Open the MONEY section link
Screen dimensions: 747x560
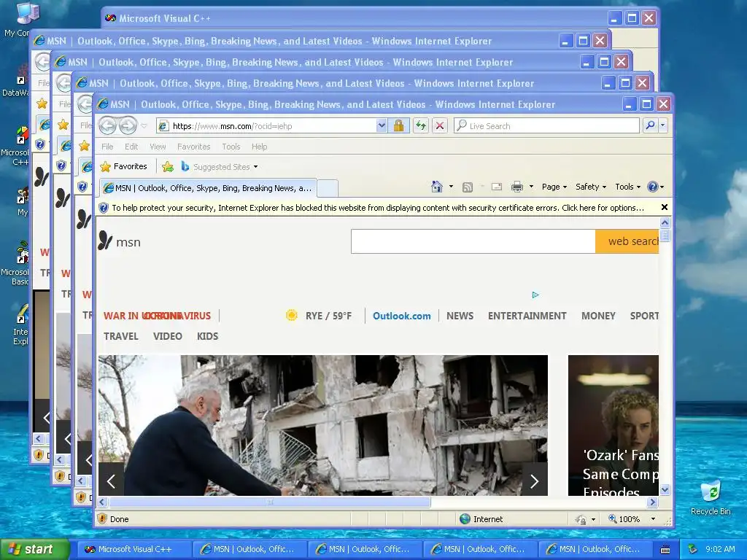pyautogui.click(x=598, y=316)
